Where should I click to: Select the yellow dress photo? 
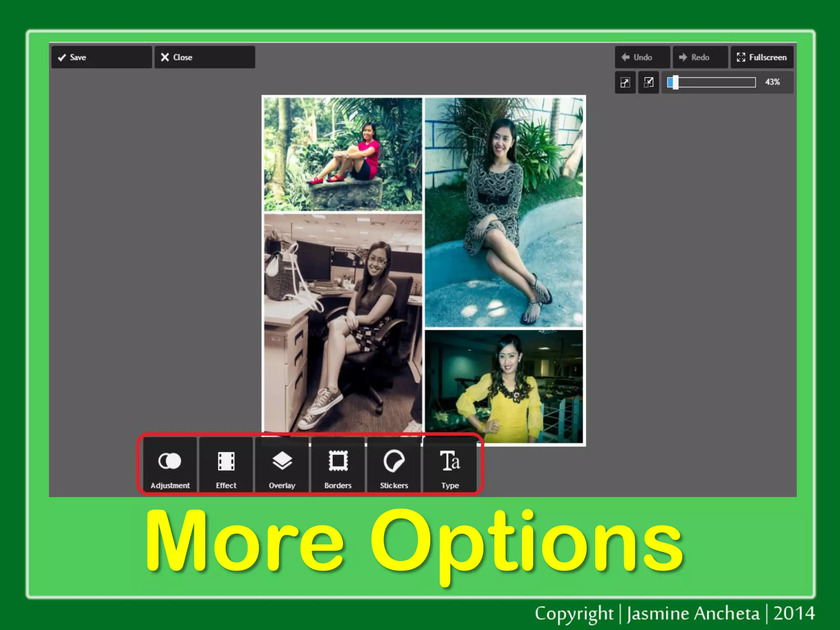(x=504, y=386)
